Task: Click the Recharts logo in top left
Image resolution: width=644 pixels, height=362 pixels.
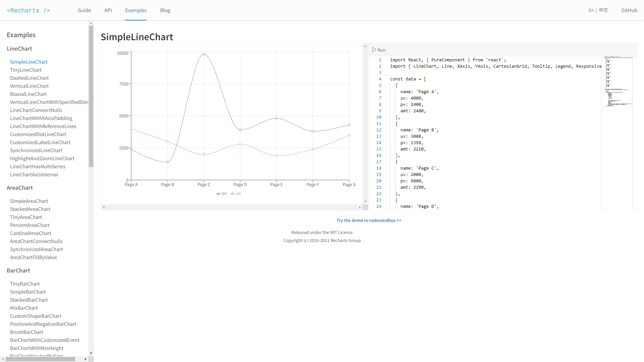Action: point(29,10)
